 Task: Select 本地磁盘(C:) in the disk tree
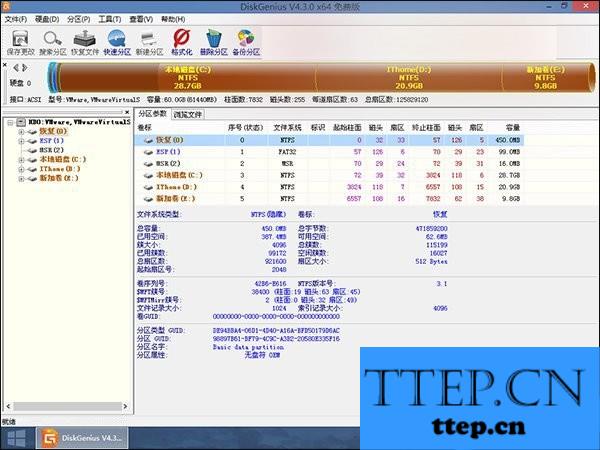tap(63, 159)
